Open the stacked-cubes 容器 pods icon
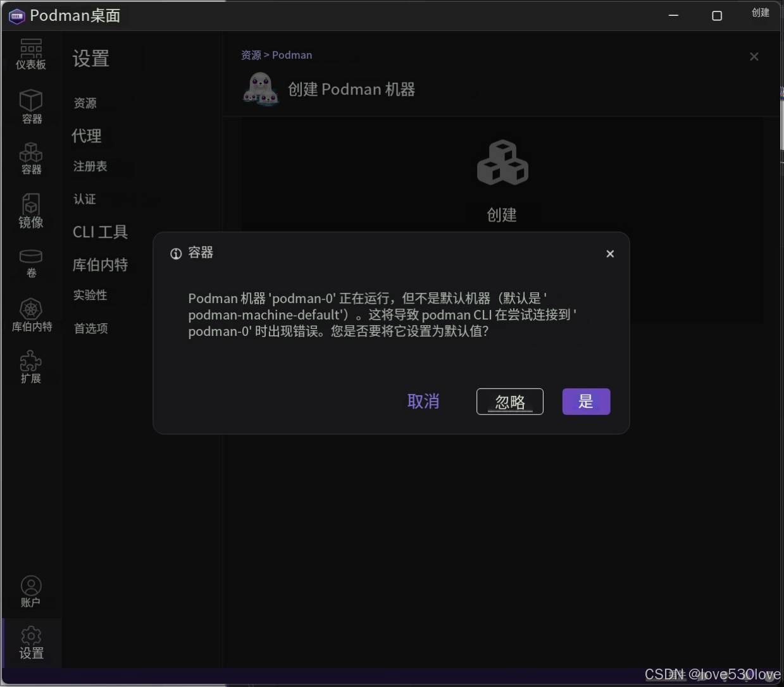This screenshot has width=784, height=687. (x=31, y=158)
